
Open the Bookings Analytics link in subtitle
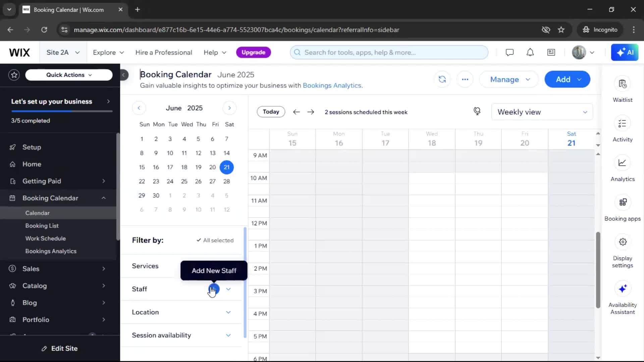coord(332,85)
